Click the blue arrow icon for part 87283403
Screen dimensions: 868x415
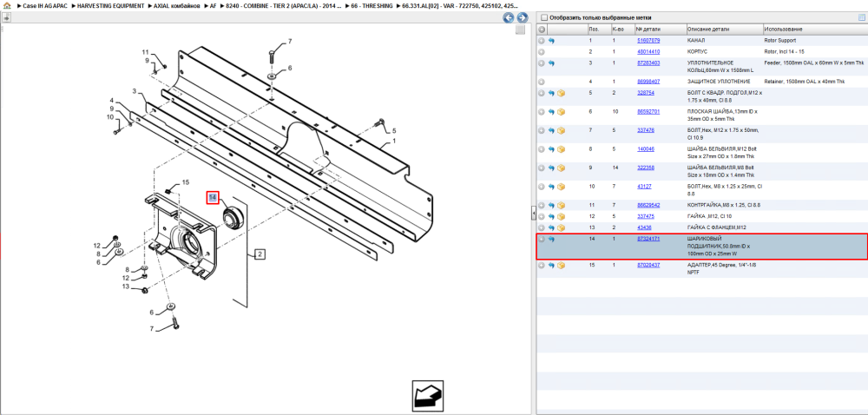[x=551, y=63]
